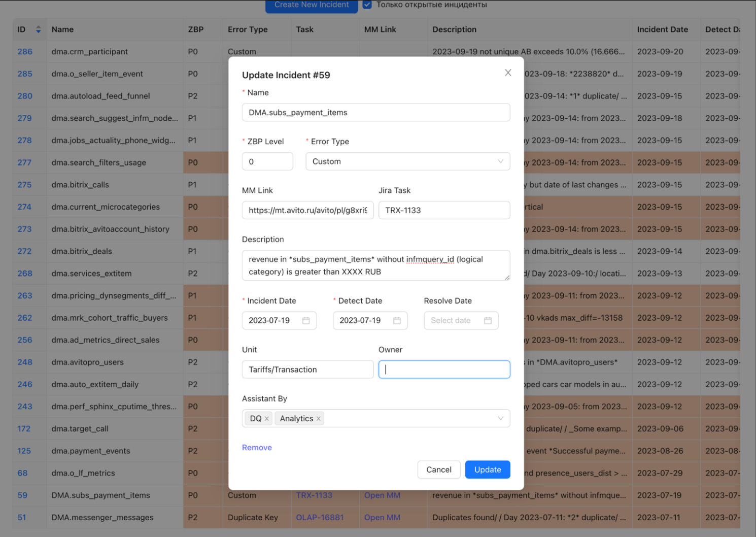Image resolution: width=756 pixels, height=537 pixels.
Task: Click the Remove link in dialog
Action: (257, 448)
